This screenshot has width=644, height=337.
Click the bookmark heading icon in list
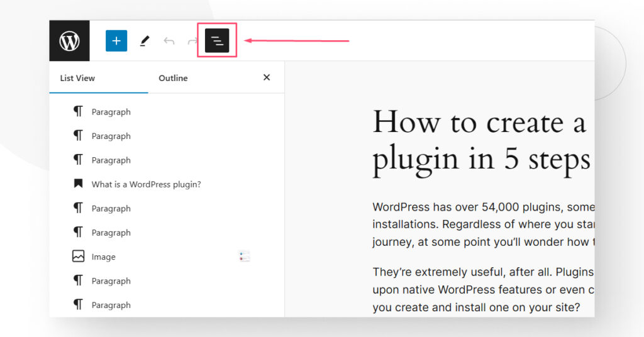tap(78, 184)
